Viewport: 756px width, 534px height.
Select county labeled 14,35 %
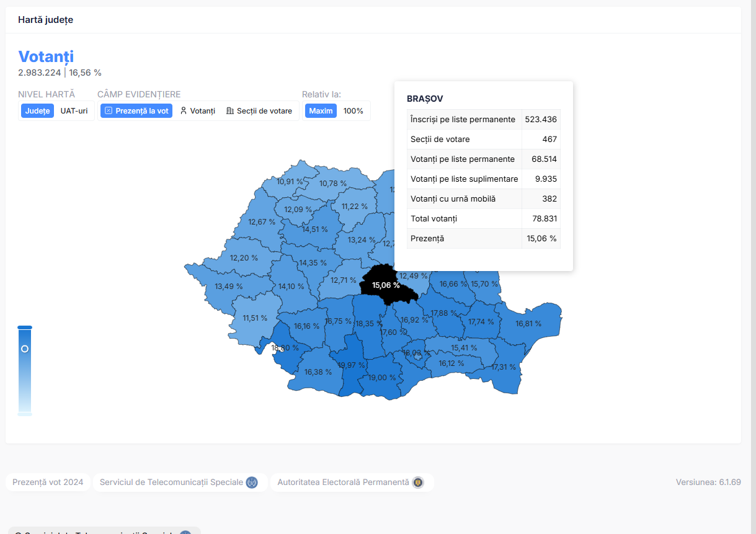(313, 262)
